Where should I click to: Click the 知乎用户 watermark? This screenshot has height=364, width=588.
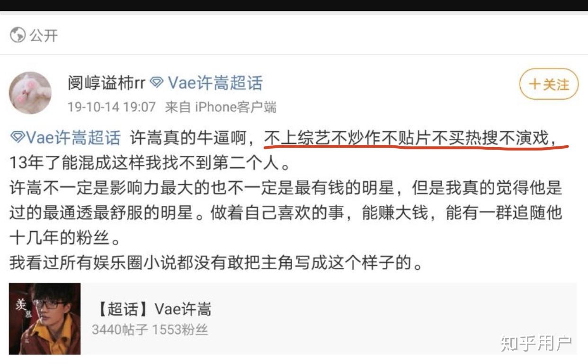[536, 343]
